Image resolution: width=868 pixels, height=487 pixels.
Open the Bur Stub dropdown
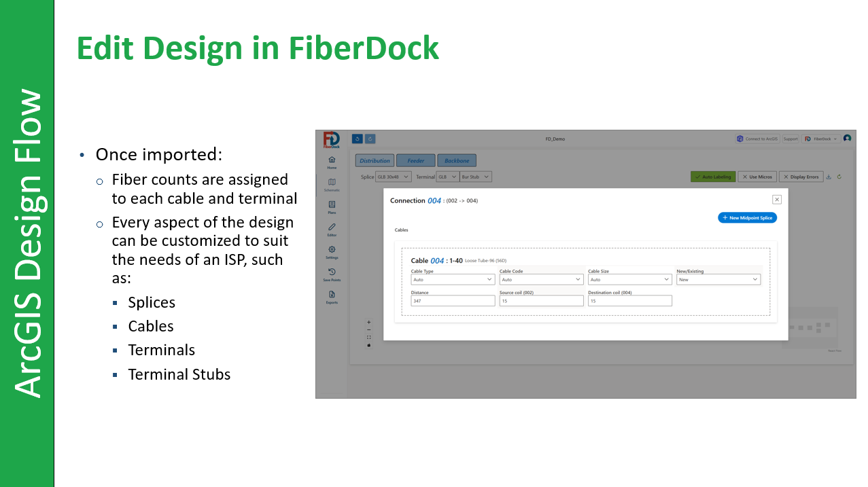(x=476, y=177)
